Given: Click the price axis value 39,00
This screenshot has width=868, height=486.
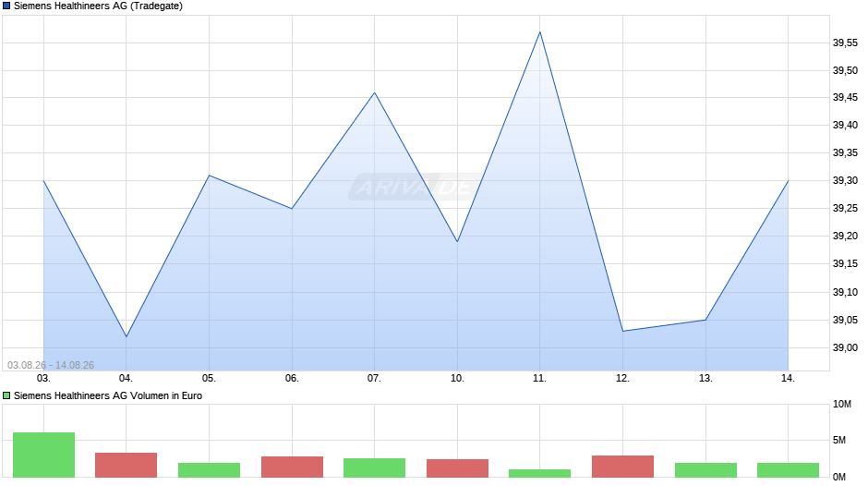Looking at the screenshot, I should 845,347.
